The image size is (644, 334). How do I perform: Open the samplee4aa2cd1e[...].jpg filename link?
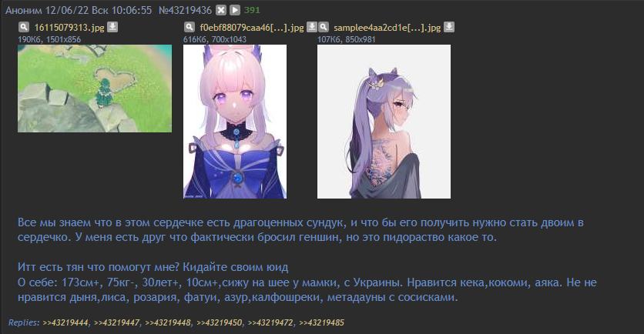tap(387, 28)
